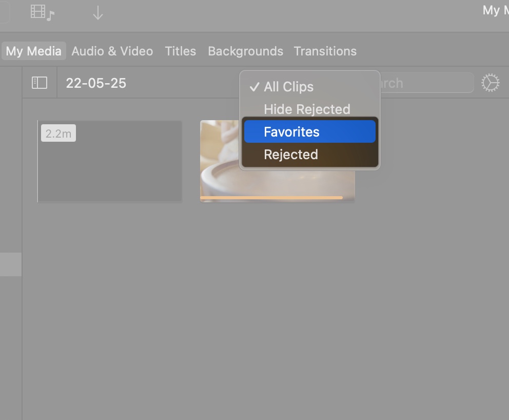Toggle the event sidebar with the sidebar icon
The width and height of the screenshot is (509, 420).
pos(39,82)
